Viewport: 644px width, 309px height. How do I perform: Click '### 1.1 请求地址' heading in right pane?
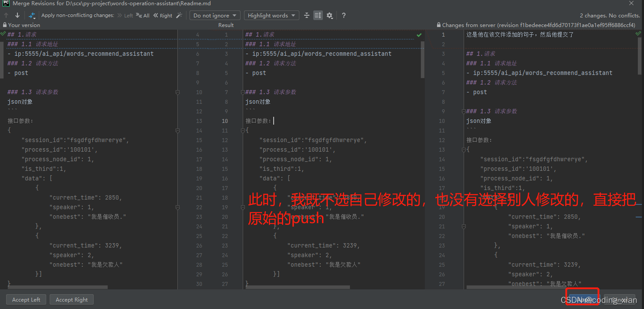click(491, 64)
